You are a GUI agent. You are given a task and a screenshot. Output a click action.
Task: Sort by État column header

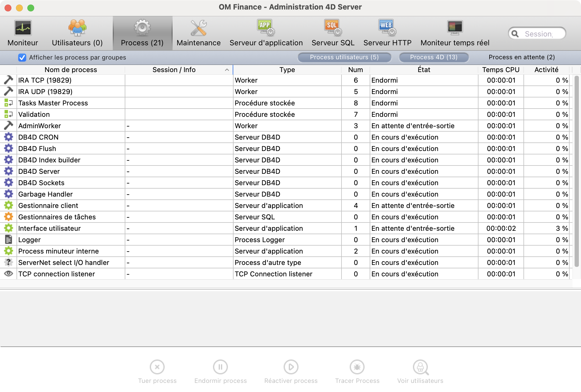tap(424, 70)
